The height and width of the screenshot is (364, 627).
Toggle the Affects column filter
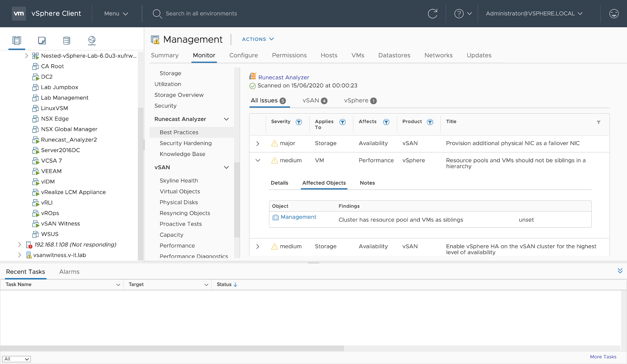[x=386, y=122]
